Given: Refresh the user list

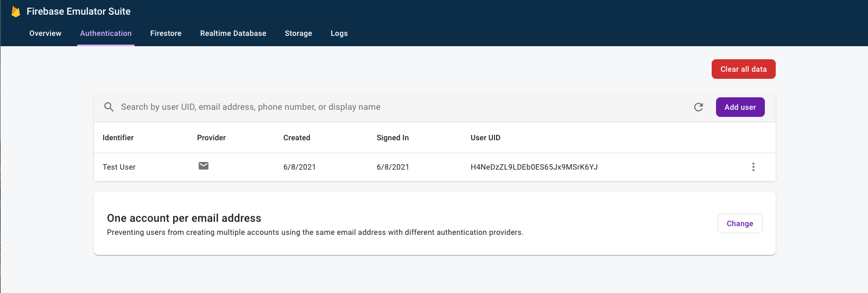Looking at the screenshot, I should click(699, 107).
